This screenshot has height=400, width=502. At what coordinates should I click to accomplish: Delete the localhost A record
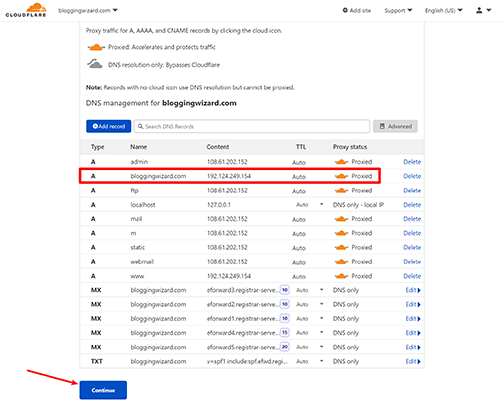[412, 205]
